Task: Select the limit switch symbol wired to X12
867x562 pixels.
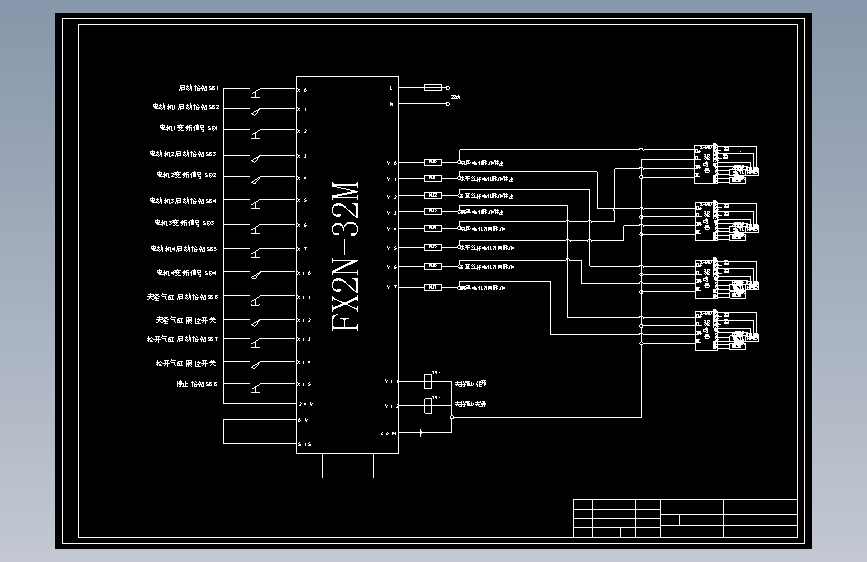Action: (256, 323)
